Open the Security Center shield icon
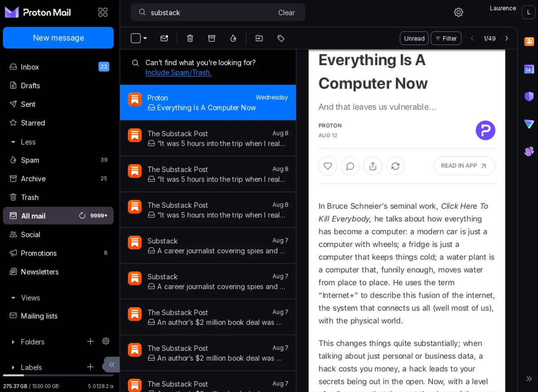The image size is (538, 392). [529, 96]
